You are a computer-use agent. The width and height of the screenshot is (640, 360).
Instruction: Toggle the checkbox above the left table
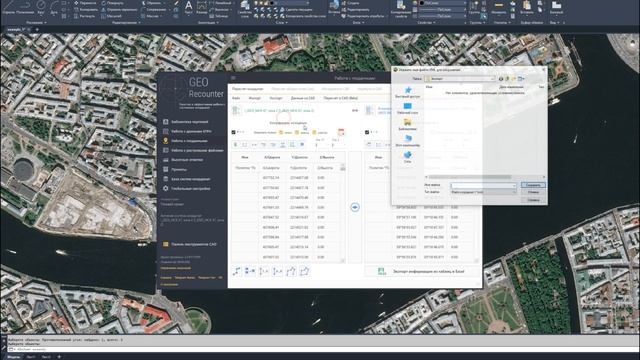(x=233, y=132)
